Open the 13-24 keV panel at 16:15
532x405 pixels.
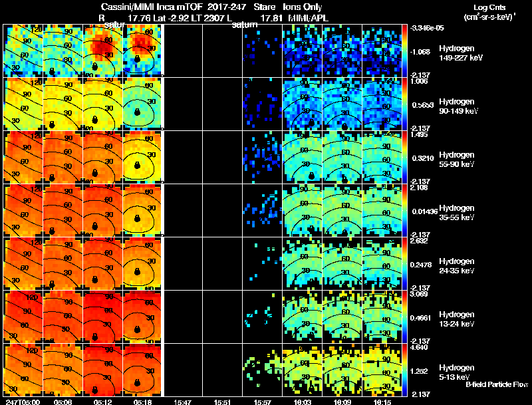[x=382, y=317]
